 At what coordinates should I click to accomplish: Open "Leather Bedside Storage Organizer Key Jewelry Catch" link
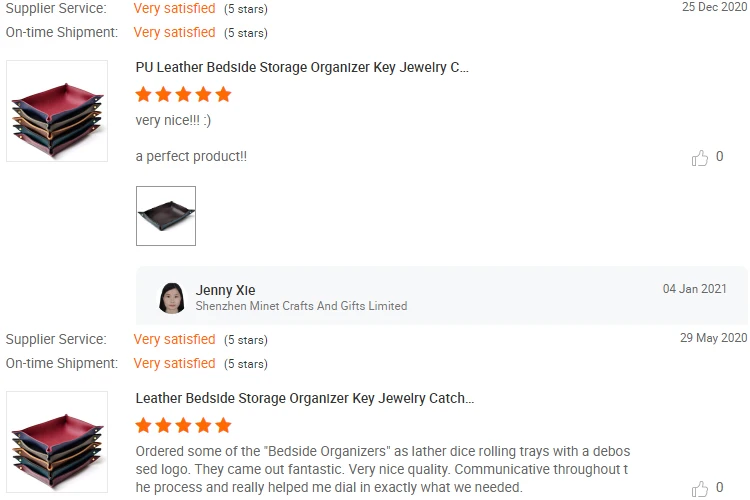click(x=305, y=399)
